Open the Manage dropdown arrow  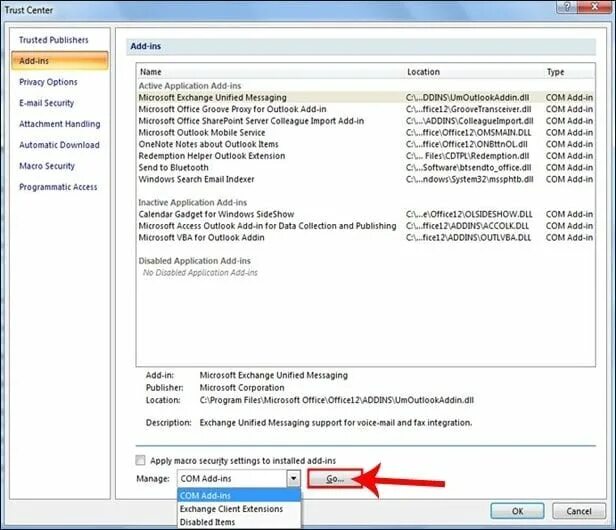pos(293,479)
